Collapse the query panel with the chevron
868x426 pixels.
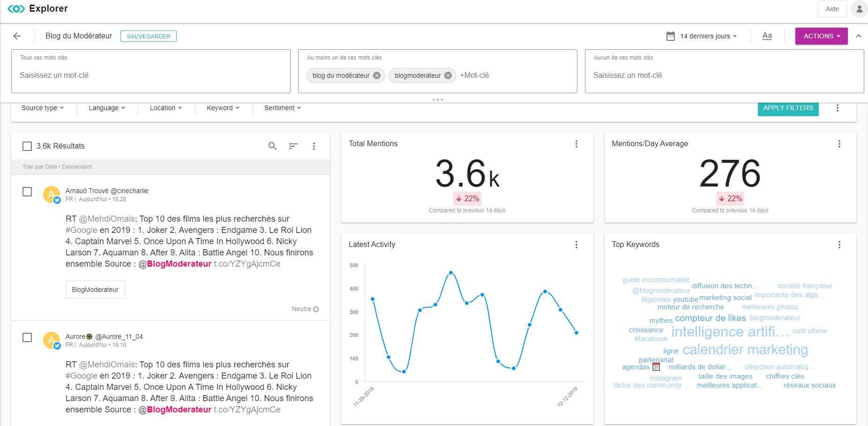point(859,36)
